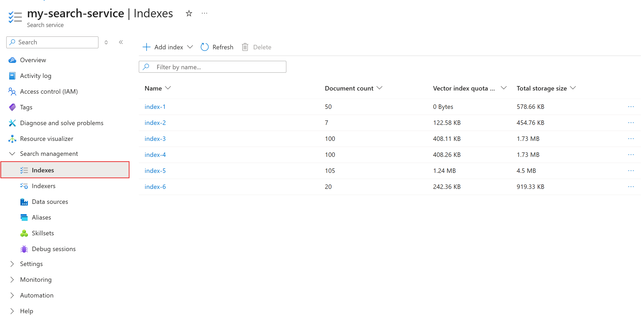Open Access control (IAM) menu item
Screen dimensions: 644x324
point(49,92)
